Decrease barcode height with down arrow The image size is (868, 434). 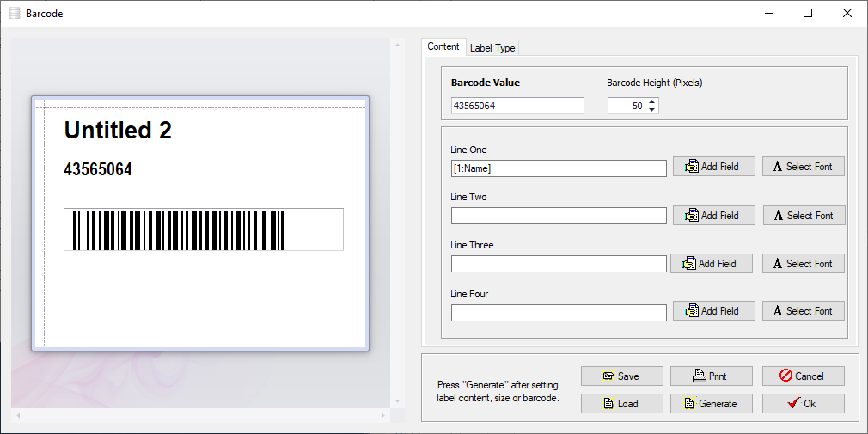pos(651,110)
